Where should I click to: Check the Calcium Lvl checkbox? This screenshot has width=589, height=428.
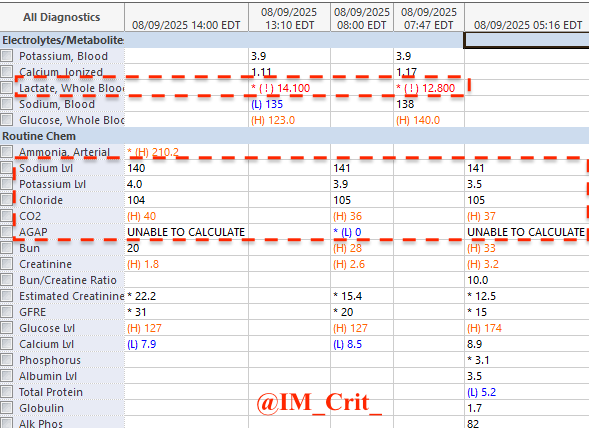click(6, 344)
